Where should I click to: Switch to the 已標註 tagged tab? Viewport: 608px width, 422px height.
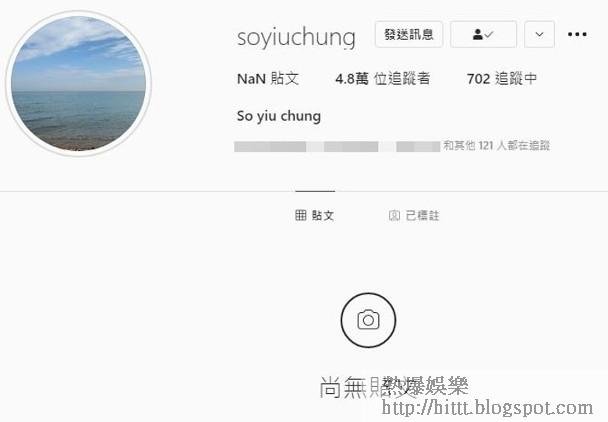tap(414, 215)
